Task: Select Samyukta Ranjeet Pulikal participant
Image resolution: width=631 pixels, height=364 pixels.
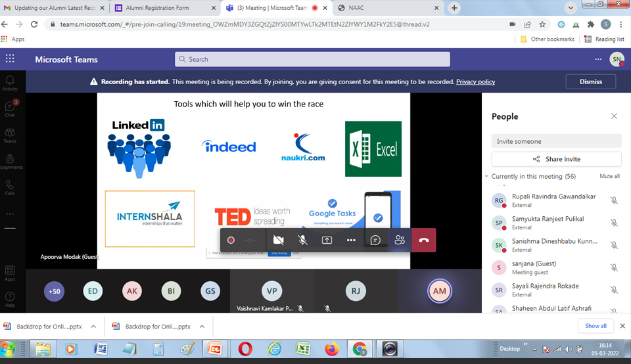Action: point(556,223)
